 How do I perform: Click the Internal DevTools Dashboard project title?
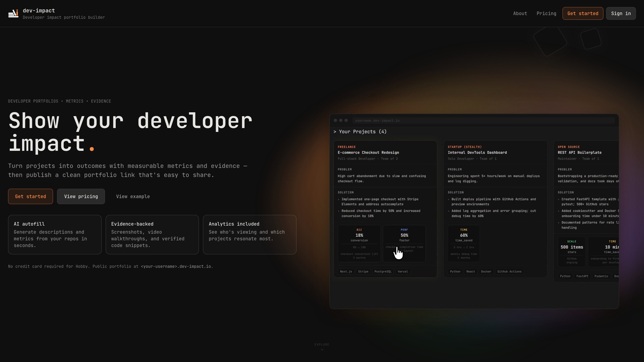477,152
